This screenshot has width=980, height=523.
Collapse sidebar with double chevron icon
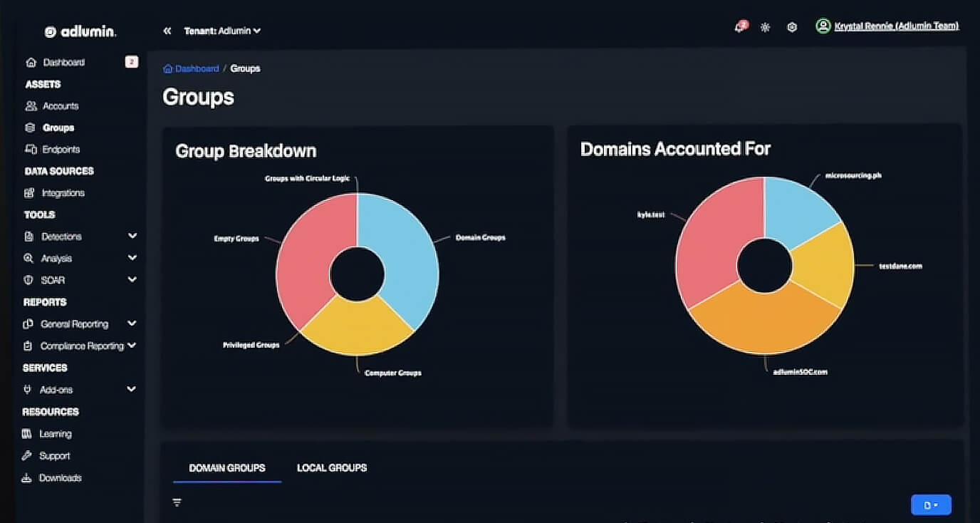coord(167,31)
